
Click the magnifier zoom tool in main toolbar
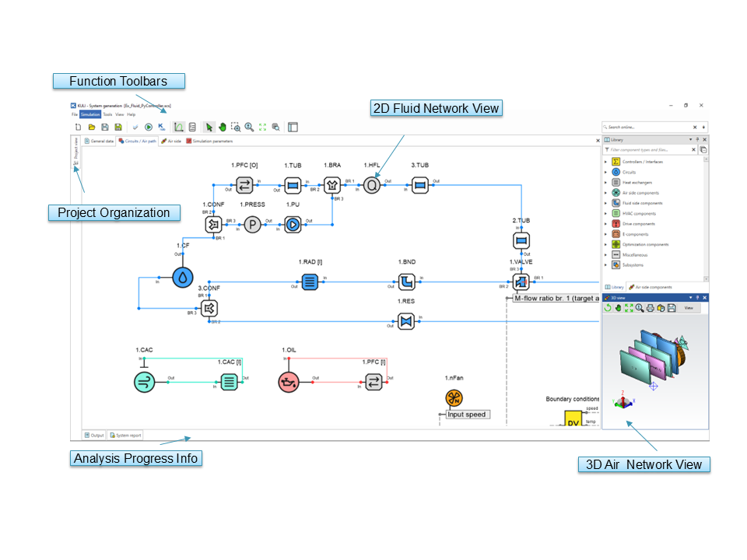pyautogui.click(x=249, y=127)
